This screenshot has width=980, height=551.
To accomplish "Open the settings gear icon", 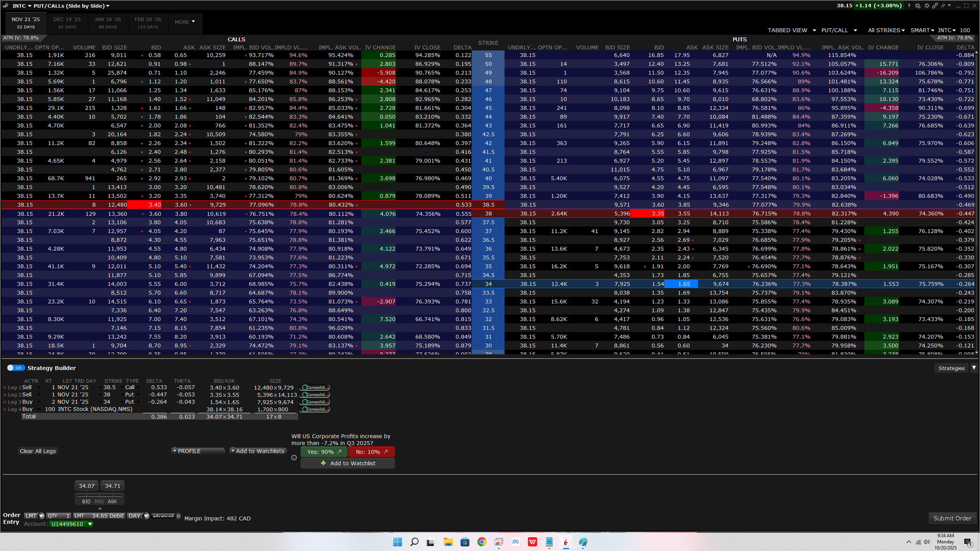I will [926, 6].
